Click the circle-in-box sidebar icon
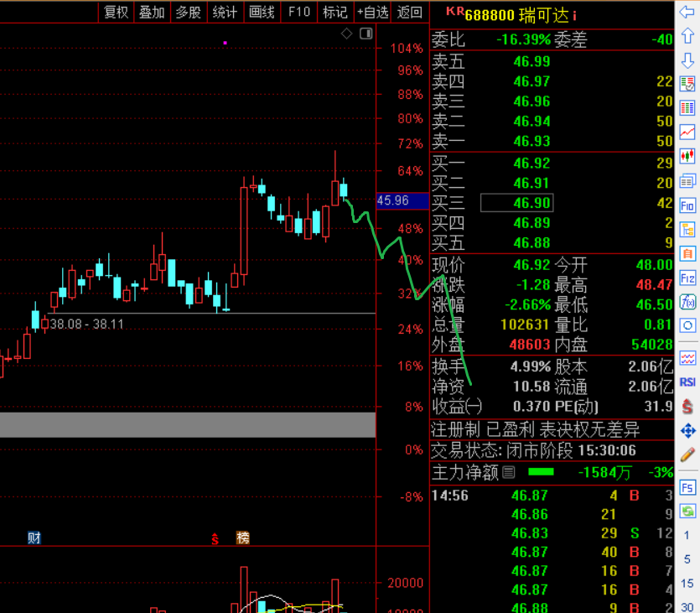 pyautogui.click(x=687, y=325)
